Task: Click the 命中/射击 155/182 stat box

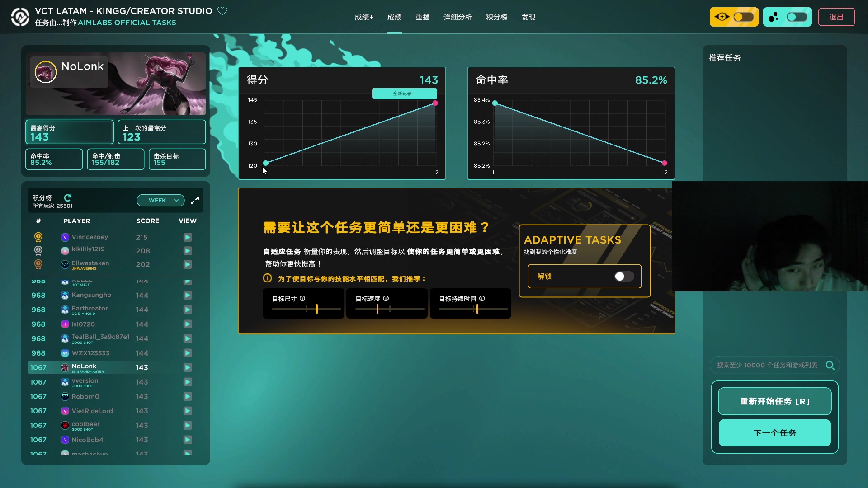Action: (x=116, y=159)
